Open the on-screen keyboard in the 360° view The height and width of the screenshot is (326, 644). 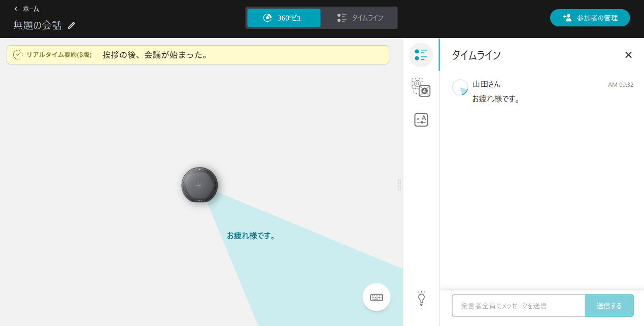click(376, 297)
